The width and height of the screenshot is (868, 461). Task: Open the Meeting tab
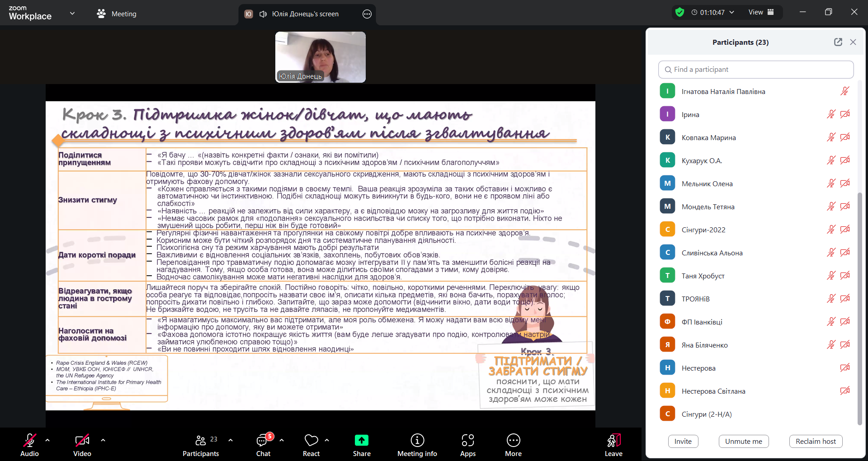click(117, 14)
